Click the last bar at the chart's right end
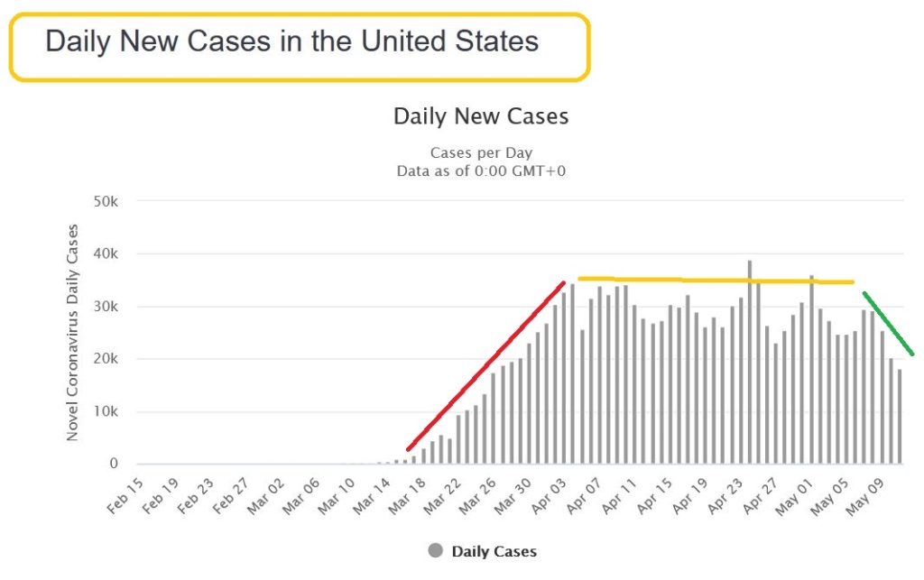The width and height of the screenshot is (924, 580). point(900,417)
